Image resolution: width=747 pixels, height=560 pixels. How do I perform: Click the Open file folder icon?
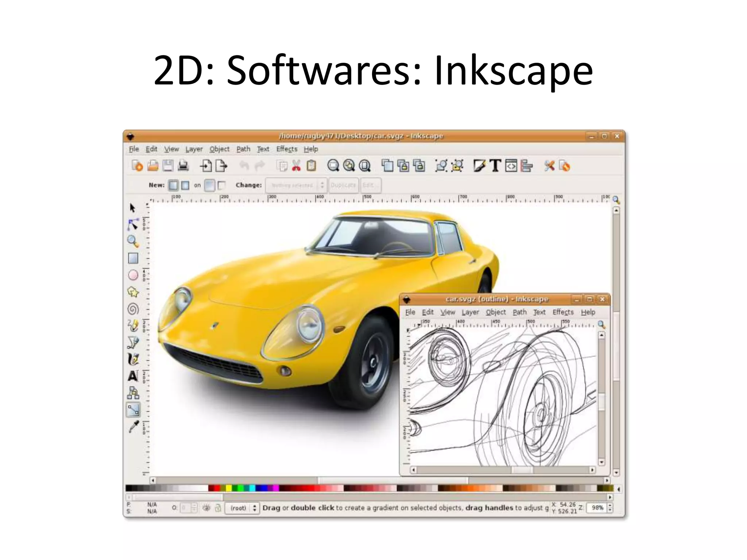pos(153,166)
